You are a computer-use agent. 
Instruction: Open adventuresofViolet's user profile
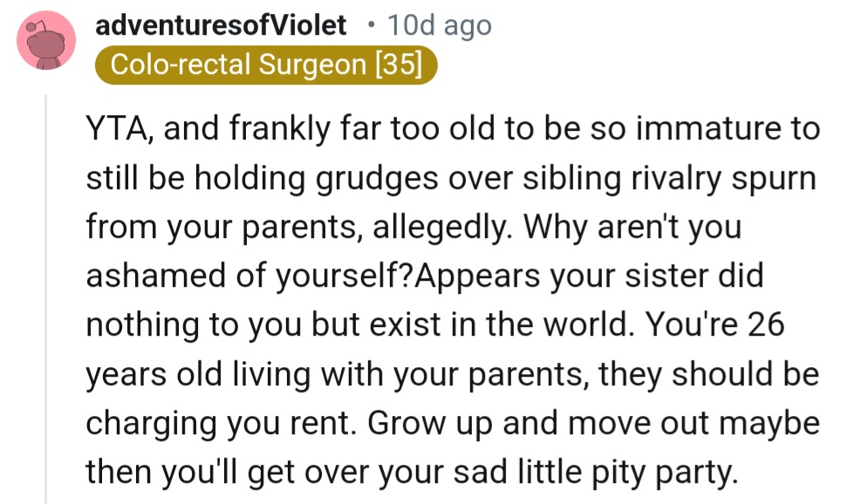221,25
